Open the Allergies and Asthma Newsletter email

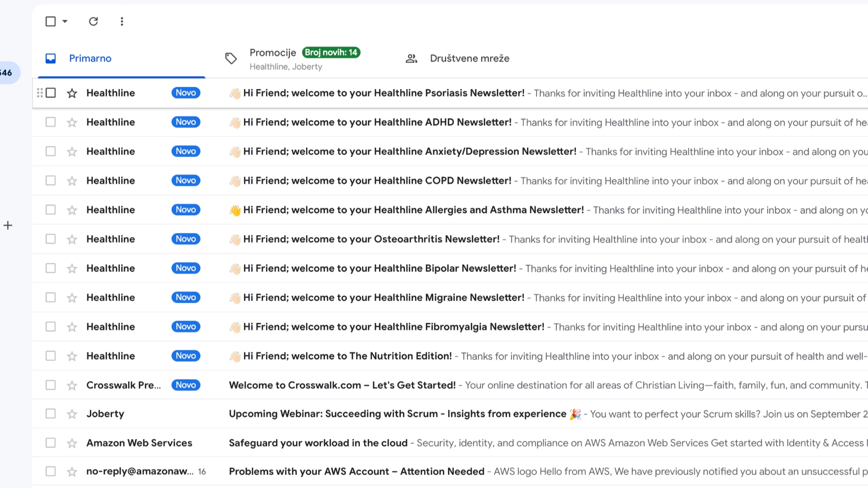tap(450, 210)
